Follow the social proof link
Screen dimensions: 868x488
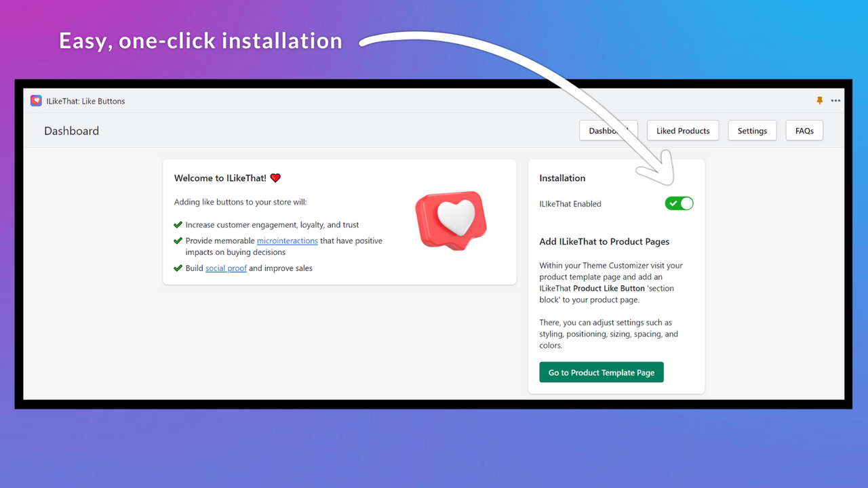226,268
